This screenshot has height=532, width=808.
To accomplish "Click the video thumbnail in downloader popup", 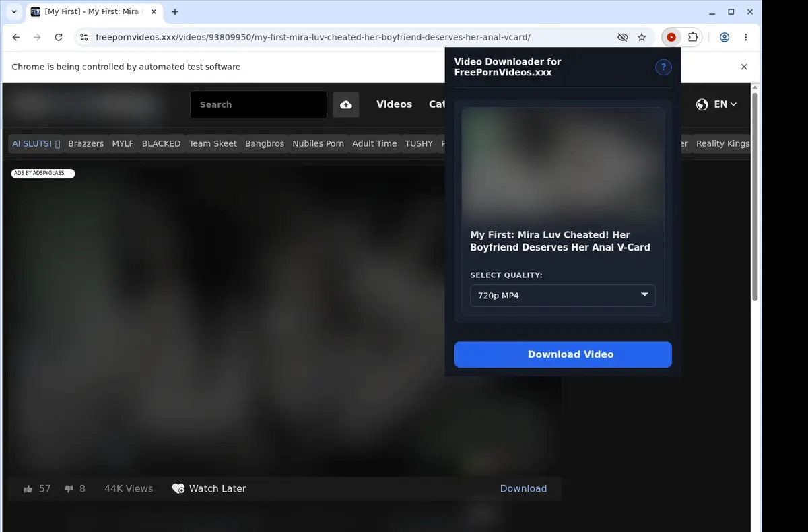I will pyautogui.click(x=563, y=164).
